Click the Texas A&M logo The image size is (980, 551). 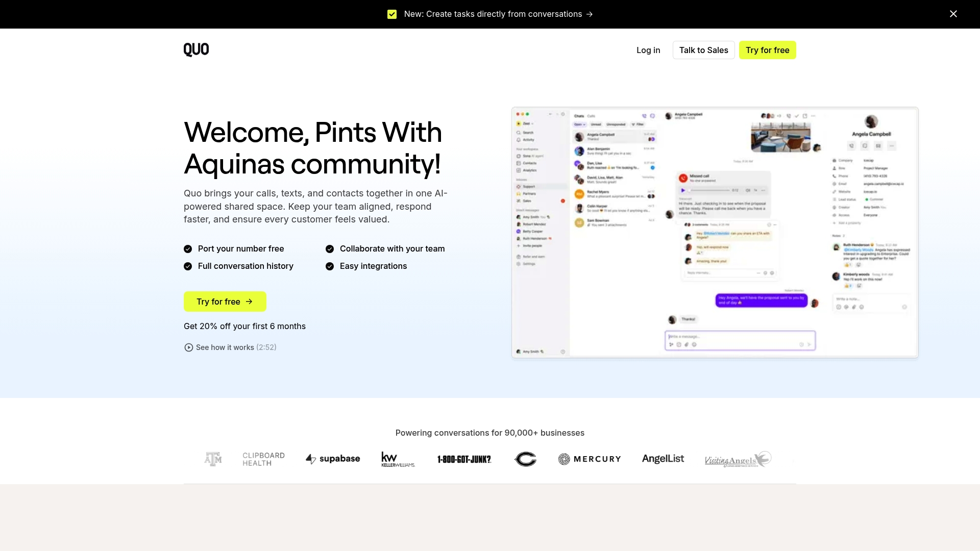213,459
